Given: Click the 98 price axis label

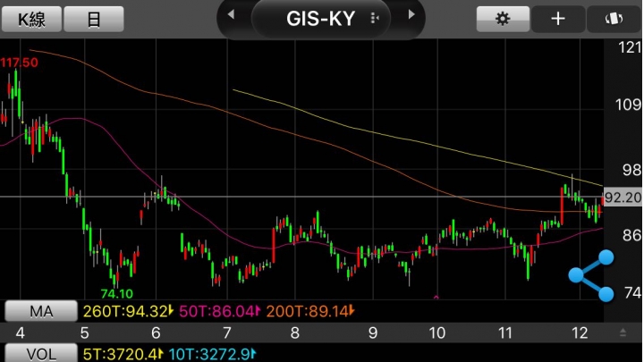Looking at the screenshot, I should pyautogui.click(x=631, y=170).
